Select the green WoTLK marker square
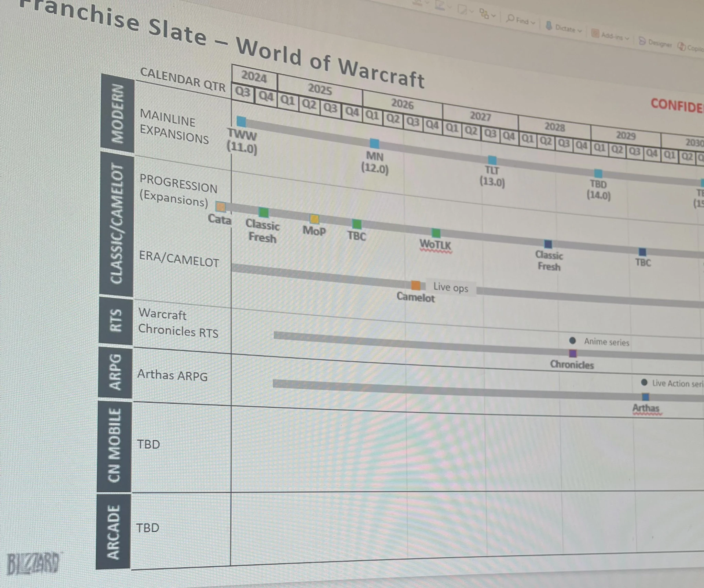Viewport: 704px width, 588px height. (x=436, y=233)
